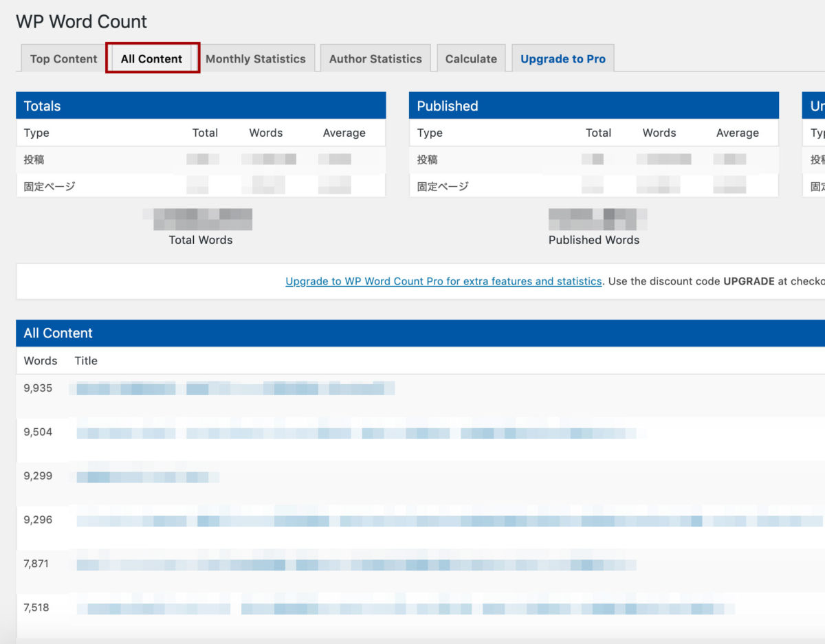
Task: Open the post title with 9,296 words
Action: 447,521
